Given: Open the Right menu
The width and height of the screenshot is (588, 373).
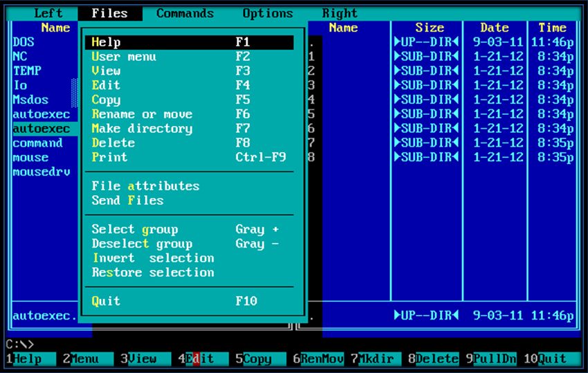Looking at the screenshot, I should pos(340,13).
